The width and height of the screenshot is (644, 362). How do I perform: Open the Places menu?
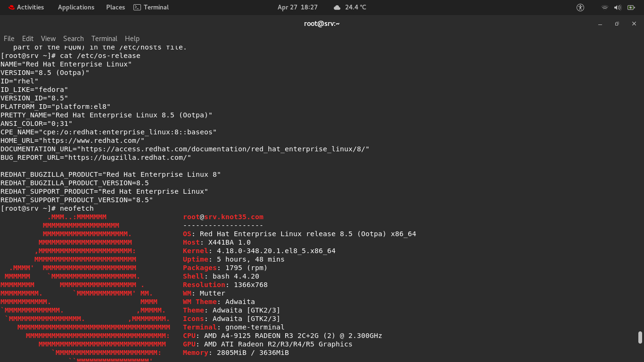coord(116,7)
